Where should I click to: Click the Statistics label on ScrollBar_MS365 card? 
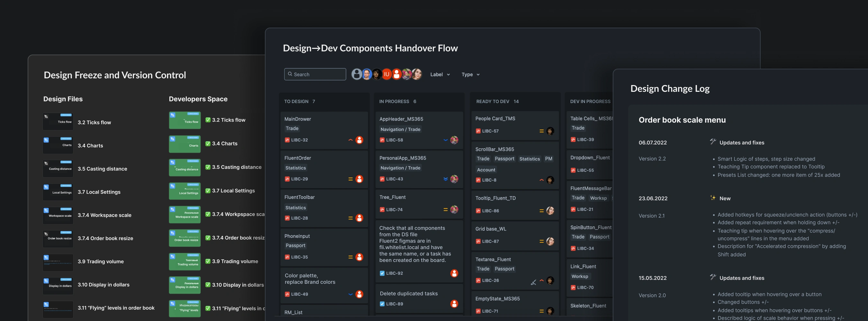[529, 159]
